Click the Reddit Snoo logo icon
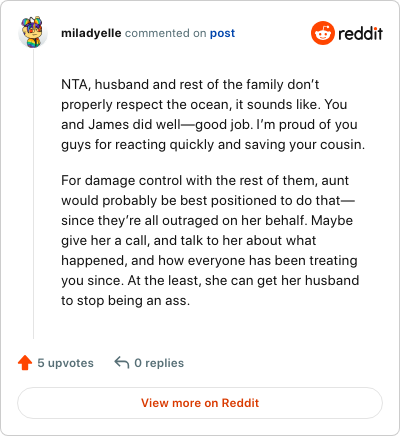The width and height of the screenshot is (400, 436). coord(322,33)
